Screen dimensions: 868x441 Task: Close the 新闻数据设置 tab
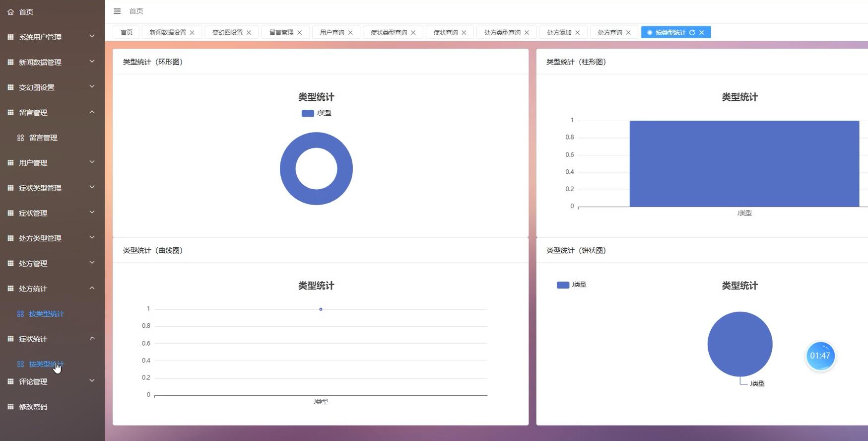coord(192,32)
